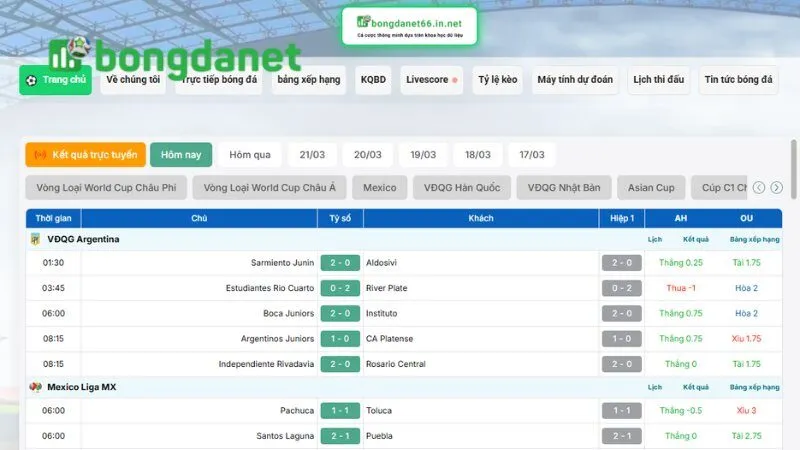
Task: Click the Mexico Liga MX league icon
Action: (36, 387)
